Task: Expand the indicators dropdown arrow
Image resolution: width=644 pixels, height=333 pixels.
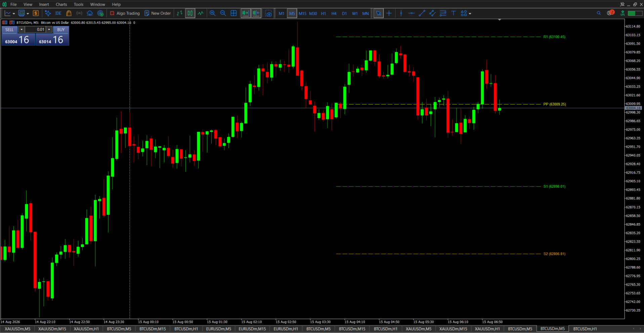Action: click(x=28, y=14)
